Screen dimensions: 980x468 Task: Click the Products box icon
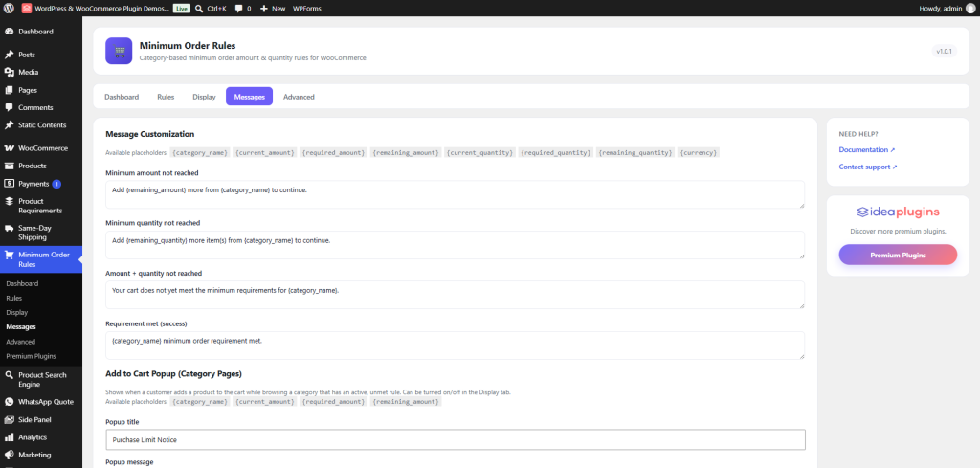pyautogui.click(x=9, y=167)
